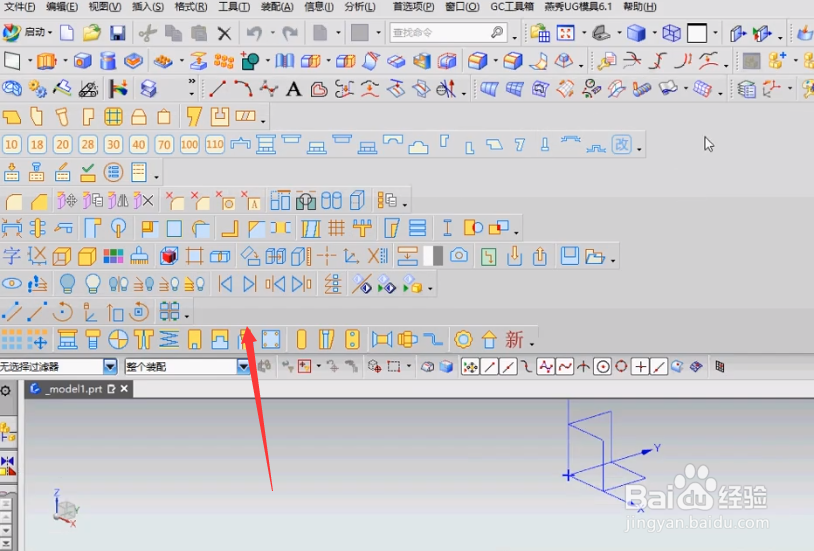Open the search field options dropdown arrow
The image size is (814, 551).
pos(514,37)
